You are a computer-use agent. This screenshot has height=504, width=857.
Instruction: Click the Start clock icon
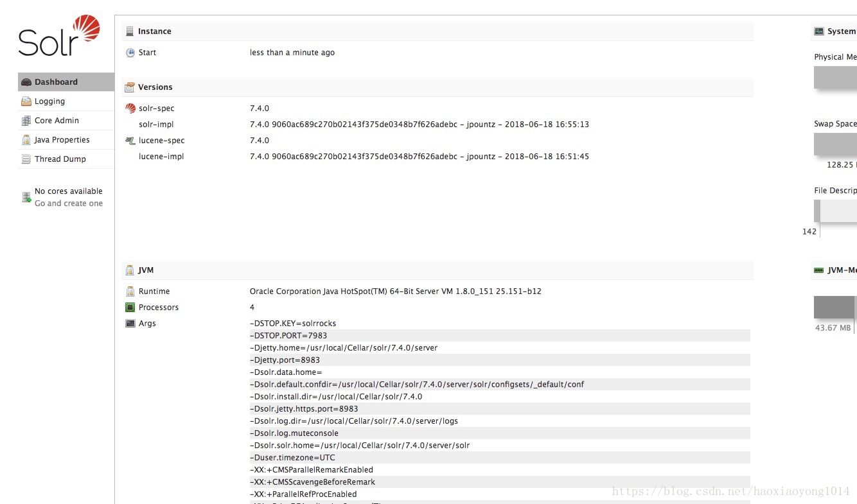tap(130, 53)
